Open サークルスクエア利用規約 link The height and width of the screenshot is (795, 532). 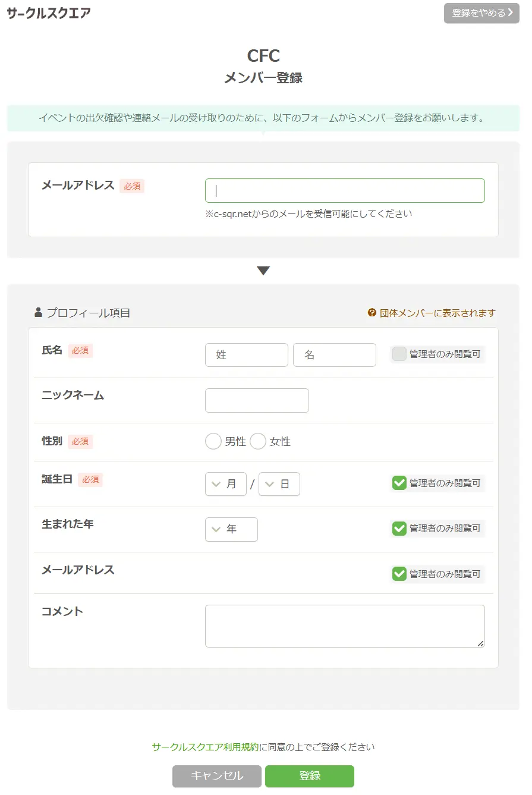pos(205,747)
